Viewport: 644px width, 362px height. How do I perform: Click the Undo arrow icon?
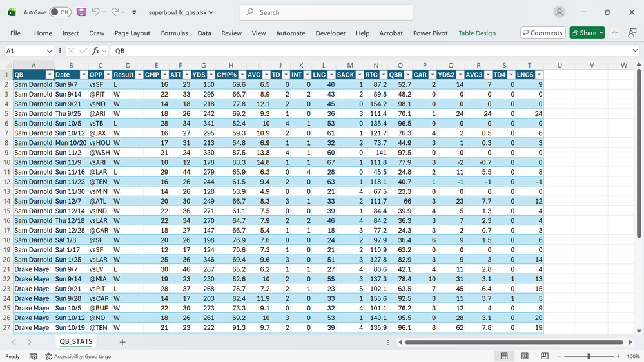(x=95, y=12)
